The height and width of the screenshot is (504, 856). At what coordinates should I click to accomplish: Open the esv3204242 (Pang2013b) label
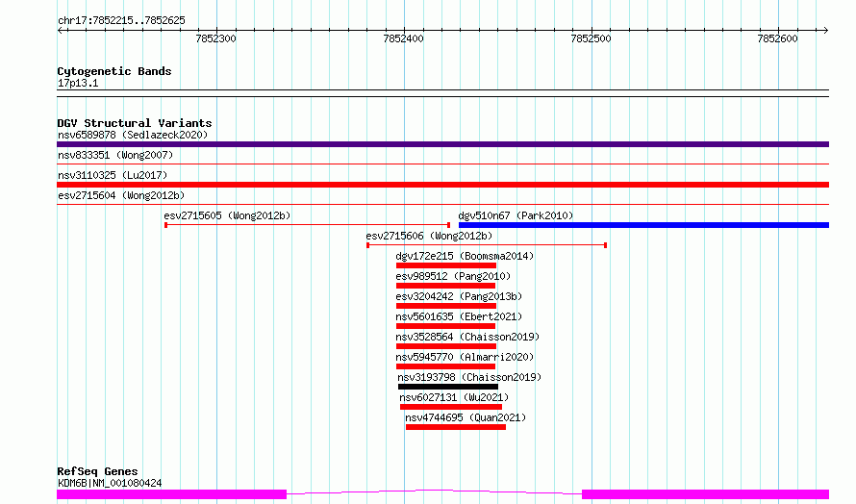click(459, 296)
